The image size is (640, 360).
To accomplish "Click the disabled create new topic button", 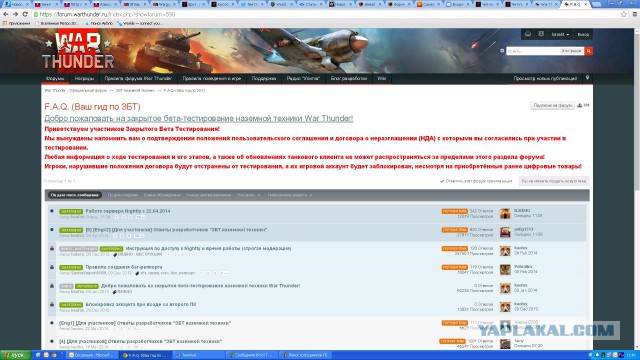I will (554, 181).
